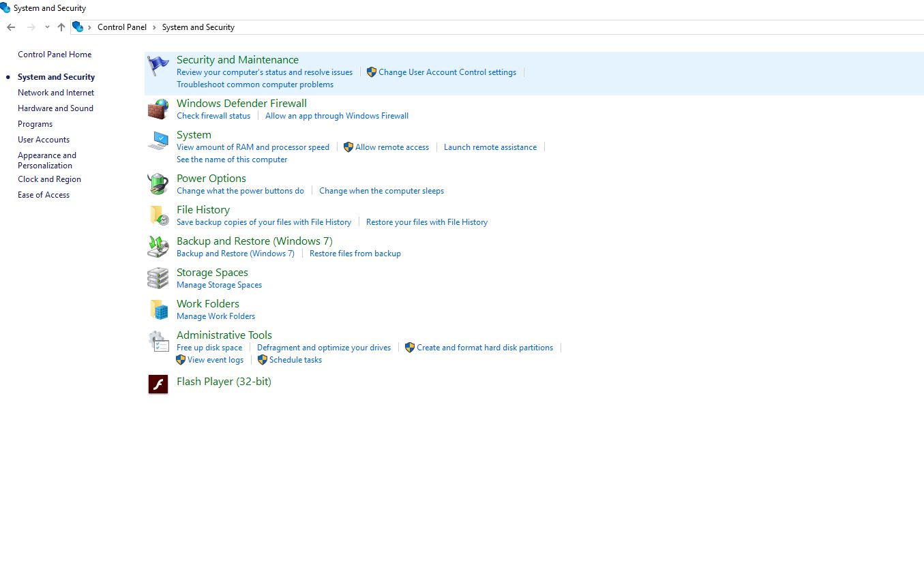Screen dimensions: 924x563
Task: Click Free up disk space link
Action: [209, 348]
